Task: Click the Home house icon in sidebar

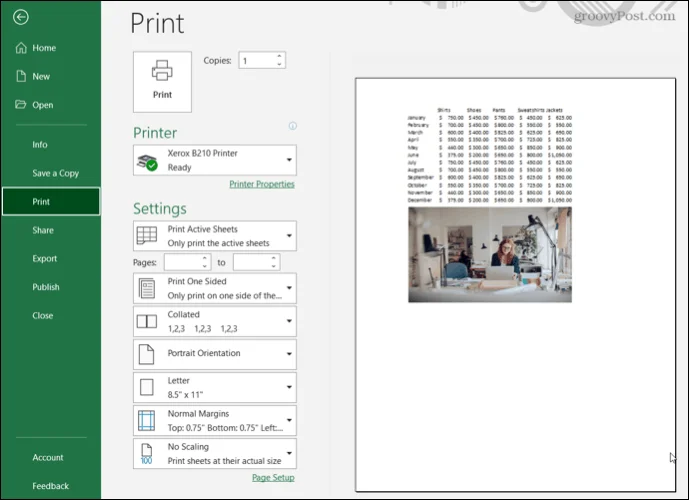Action: pyautogui.click(x=21, y=48)
